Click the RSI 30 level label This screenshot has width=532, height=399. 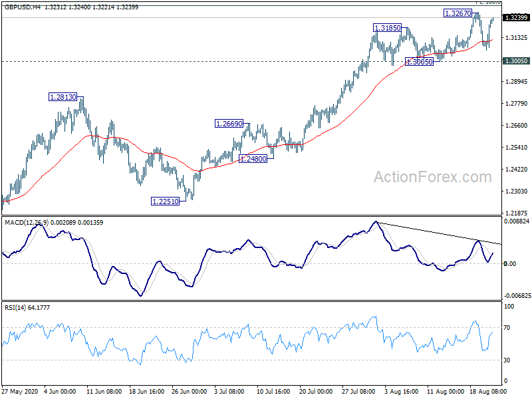click(507, 360)
